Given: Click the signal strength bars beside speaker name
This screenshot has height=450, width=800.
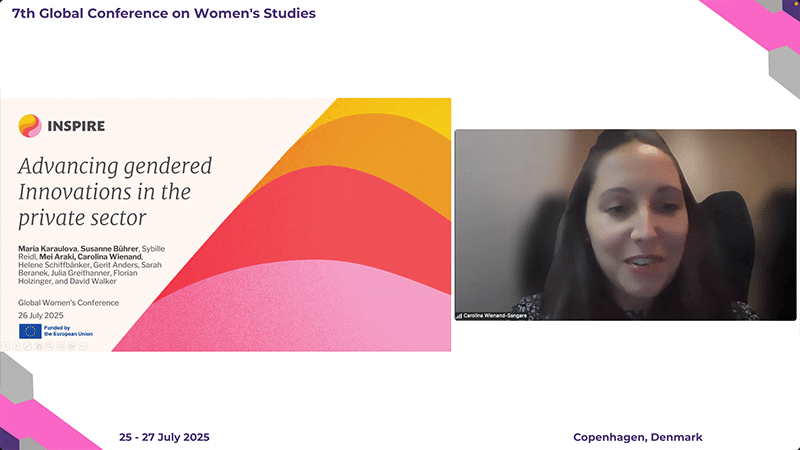Looking at the screenshot, I should pyautogui.click(x=460, y=315).
